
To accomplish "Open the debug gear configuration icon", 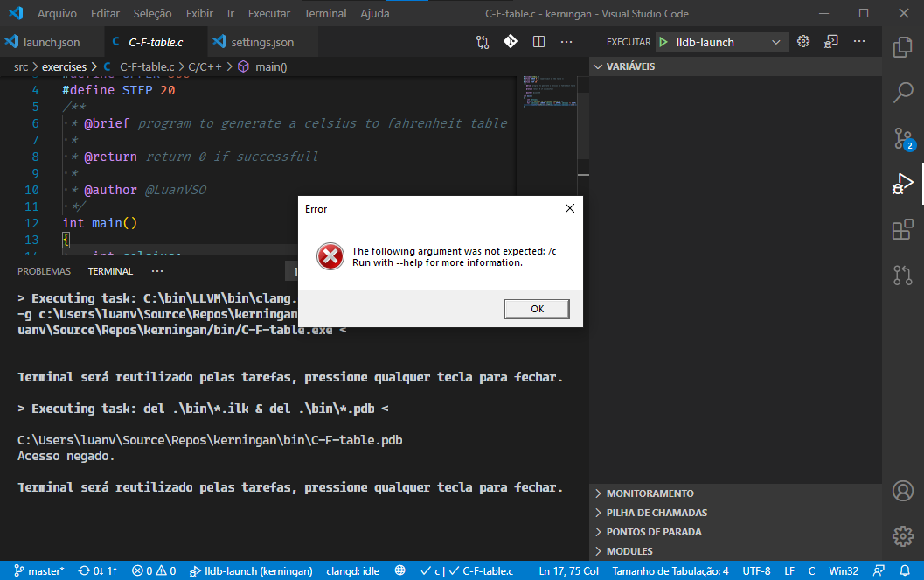I will tap(803, 41).
